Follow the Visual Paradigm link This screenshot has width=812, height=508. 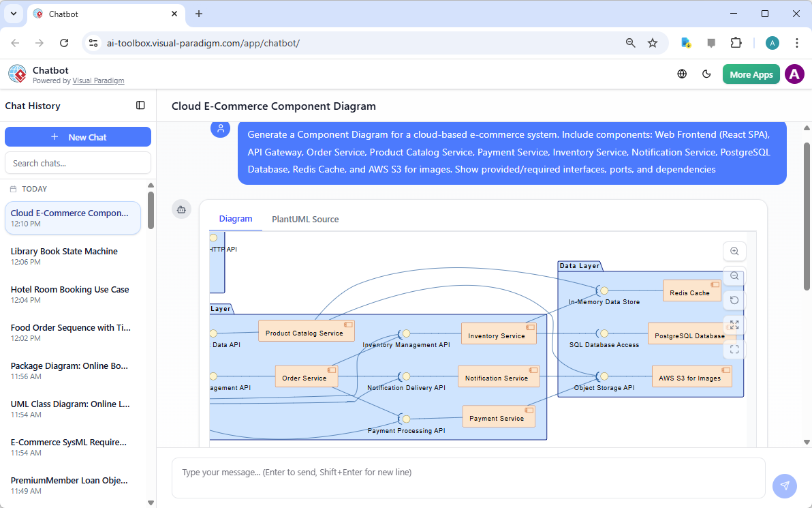pos(98,80)
